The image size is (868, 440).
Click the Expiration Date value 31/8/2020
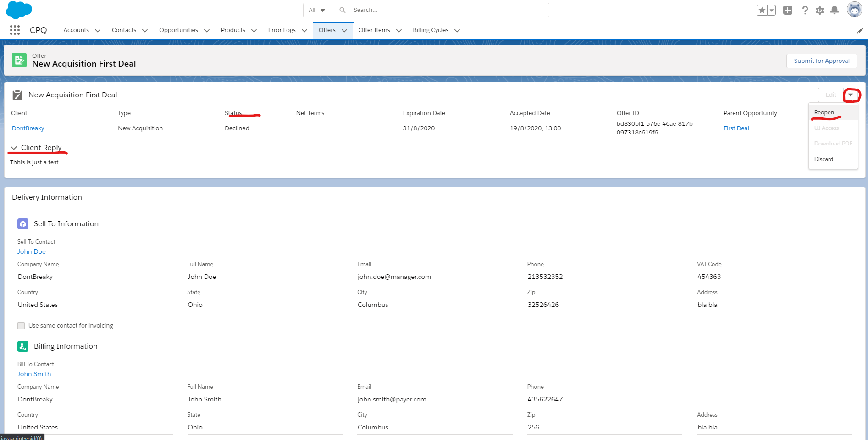pyautogui.click(x=419, y=128)
